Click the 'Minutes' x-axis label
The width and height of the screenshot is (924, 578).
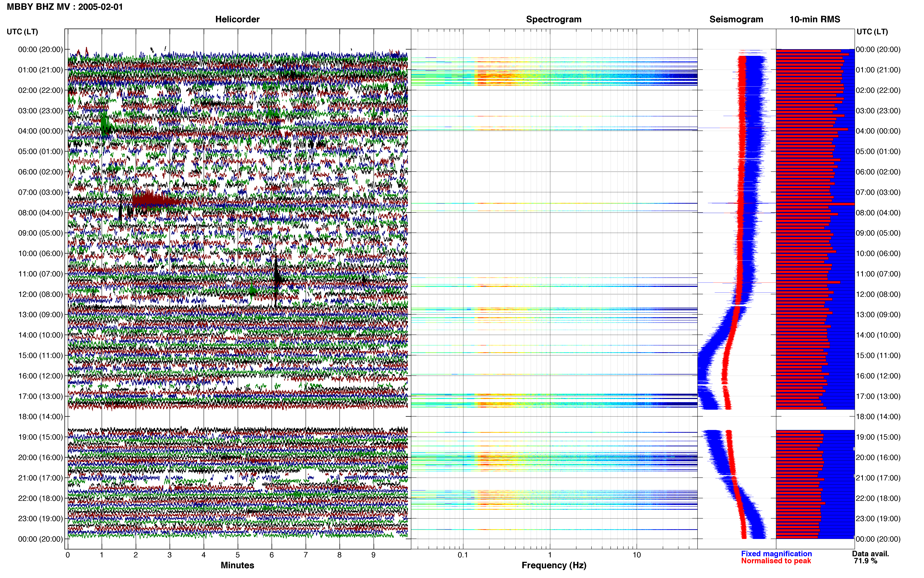point(237,565)
